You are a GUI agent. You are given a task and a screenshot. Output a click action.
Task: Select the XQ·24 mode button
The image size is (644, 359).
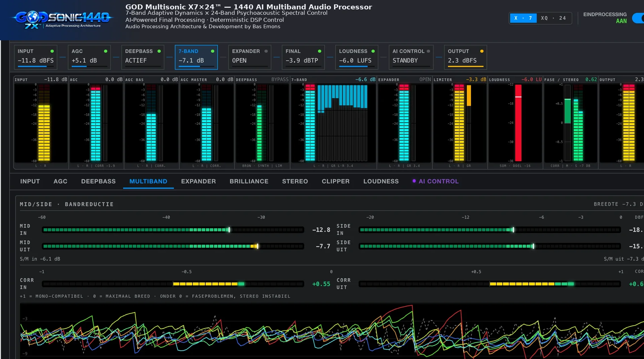(x=553, y=18)
